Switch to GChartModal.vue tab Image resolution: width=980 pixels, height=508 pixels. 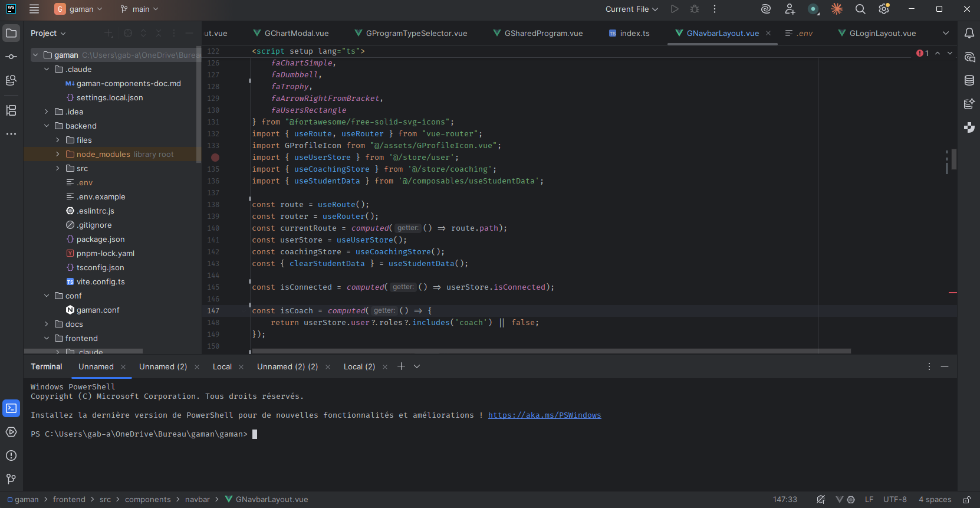[x=291, y=33]
